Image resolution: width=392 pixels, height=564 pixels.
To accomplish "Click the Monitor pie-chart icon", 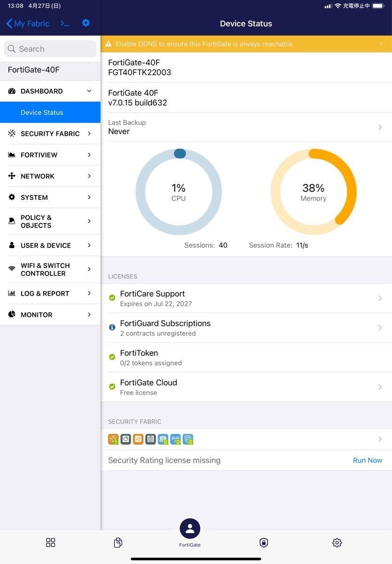I will click(x=12, y=314).
